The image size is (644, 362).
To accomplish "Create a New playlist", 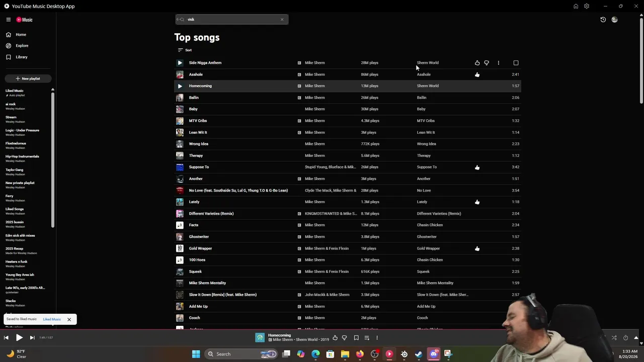I will [x=28, y=78].
